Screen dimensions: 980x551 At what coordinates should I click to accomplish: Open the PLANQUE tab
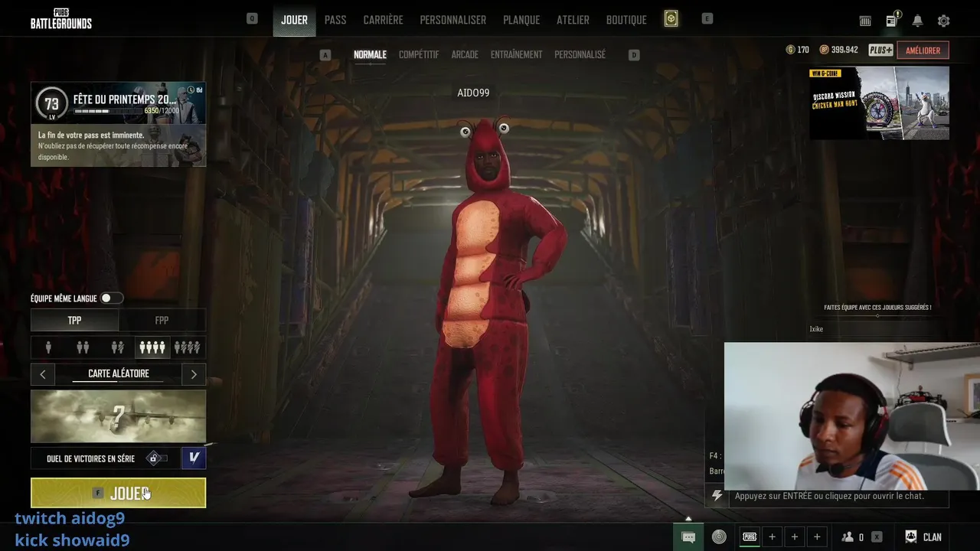tap(521, 20)
